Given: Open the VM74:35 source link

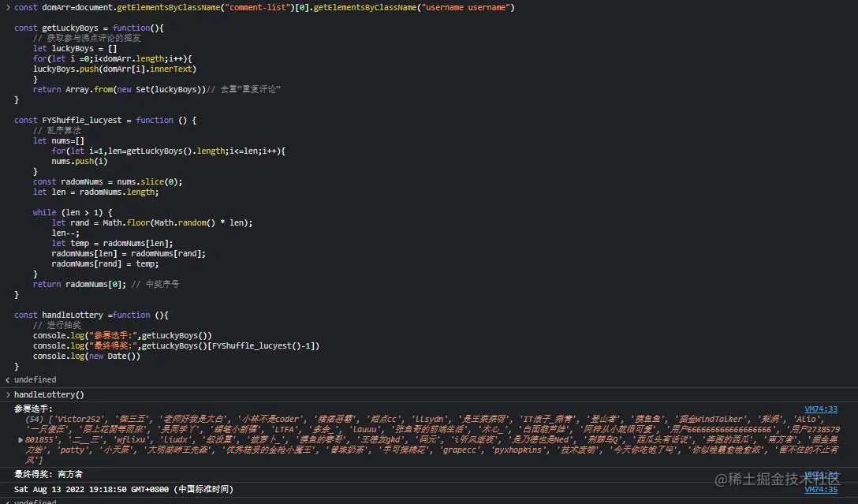Looking at the screenshot, I should [x=821, y=489].
